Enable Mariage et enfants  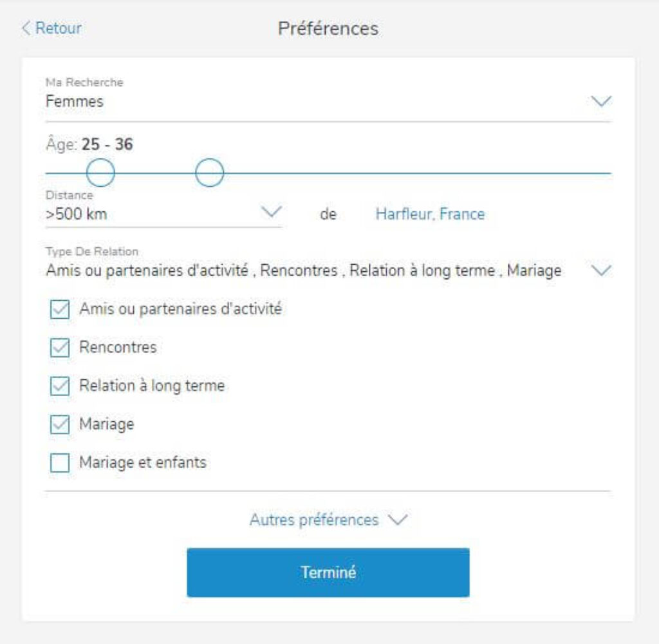pos(61,461)
